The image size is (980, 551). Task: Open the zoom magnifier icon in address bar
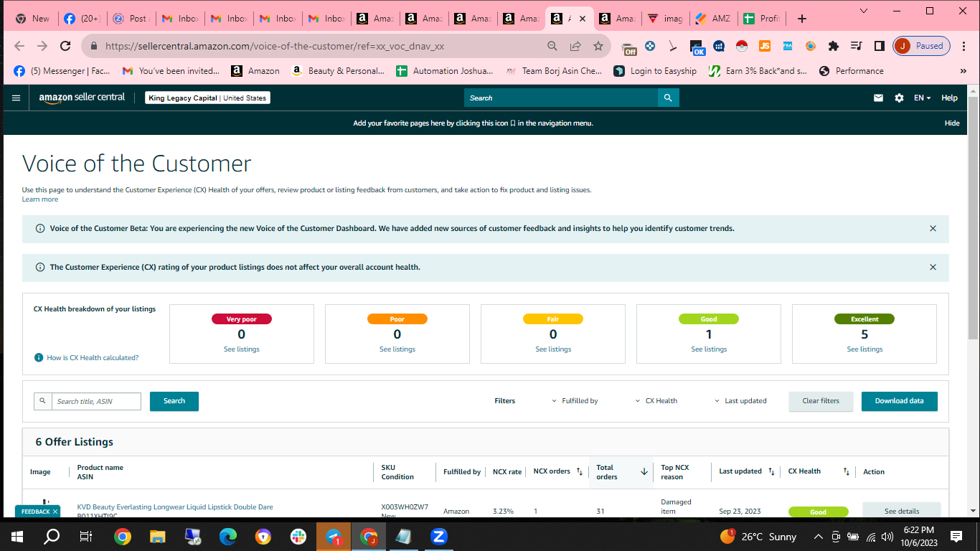pyautogui.click(x=552, y=46)
